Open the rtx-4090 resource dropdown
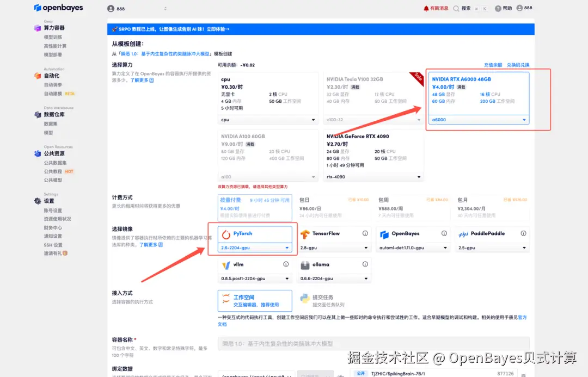The image size is (588, 377). tap(373, 177)
